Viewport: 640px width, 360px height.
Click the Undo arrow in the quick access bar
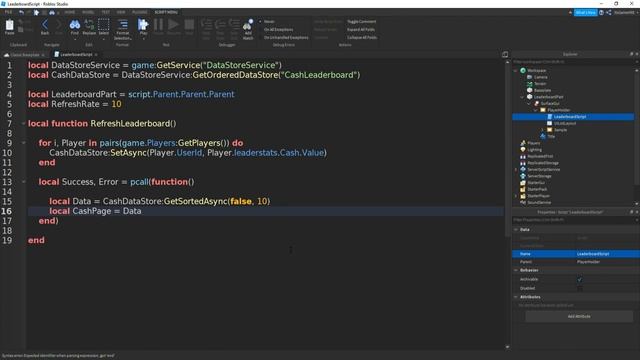point(21,13)
